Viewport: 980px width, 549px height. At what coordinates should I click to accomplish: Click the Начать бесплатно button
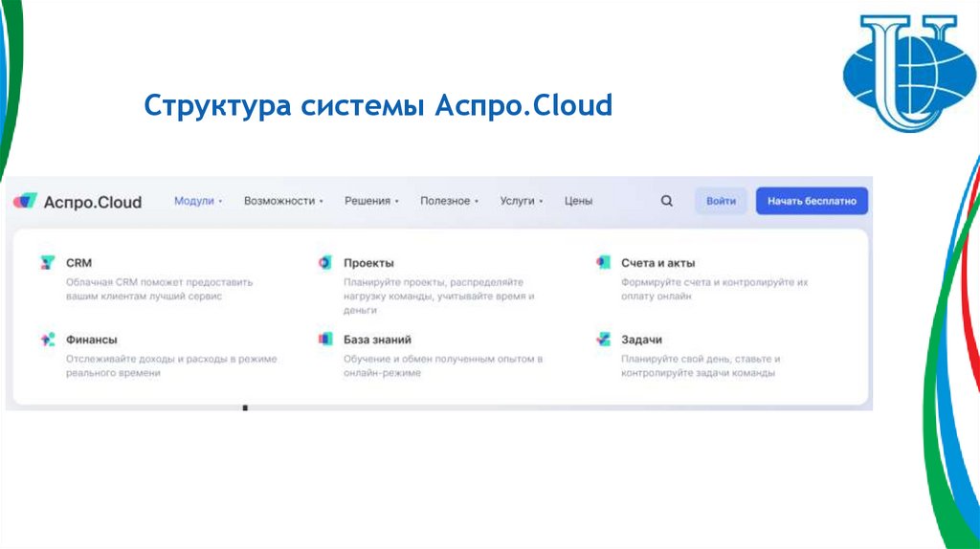[x=812, y=201]
